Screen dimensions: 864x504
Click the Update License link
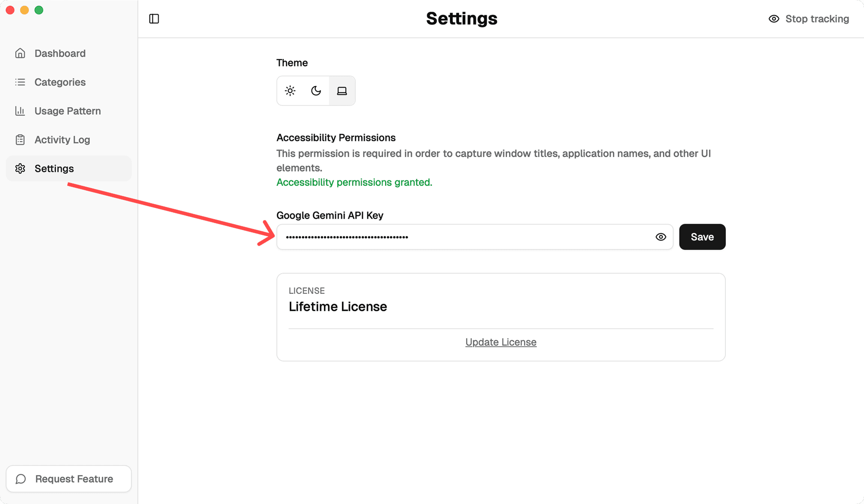[x=500, y=342]
